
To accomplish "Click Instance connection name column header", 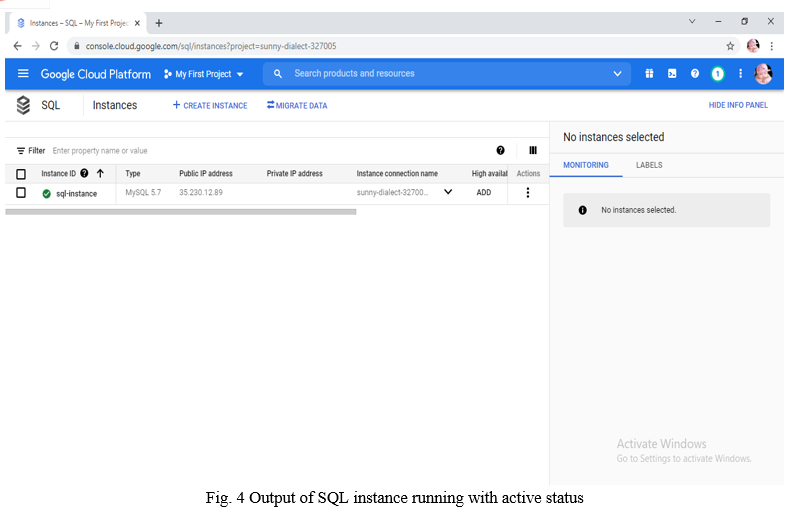I will (x=397, y=174).
